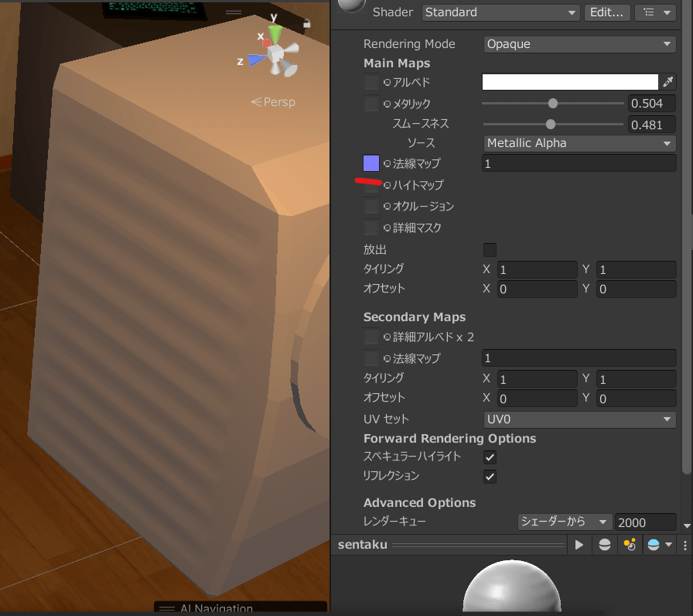Viewport: 693px width, 616px height.
Task: Open the UV set dropdown showing UV0
Action: [x=579, y=419]
